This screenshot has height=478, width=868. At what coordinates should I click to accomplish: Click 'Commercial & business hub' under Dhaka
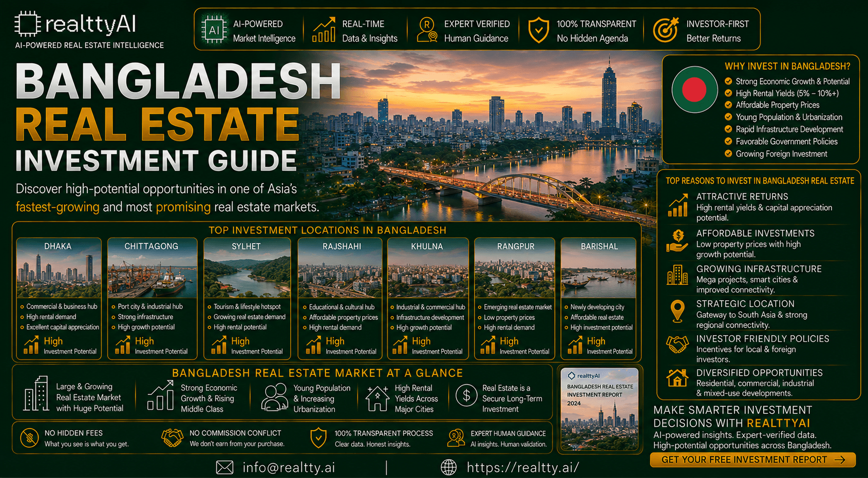click(62, 307)
